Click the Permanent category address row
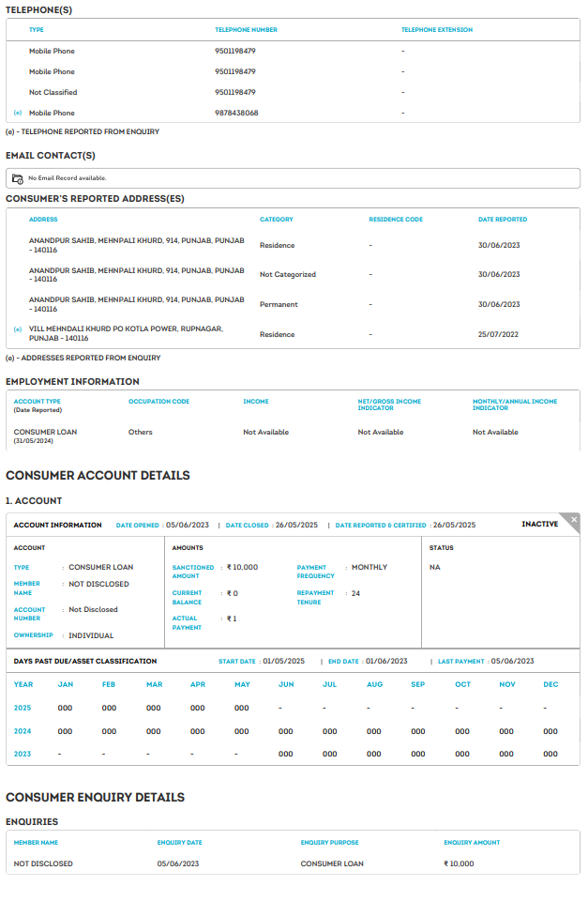 [277, 304]
